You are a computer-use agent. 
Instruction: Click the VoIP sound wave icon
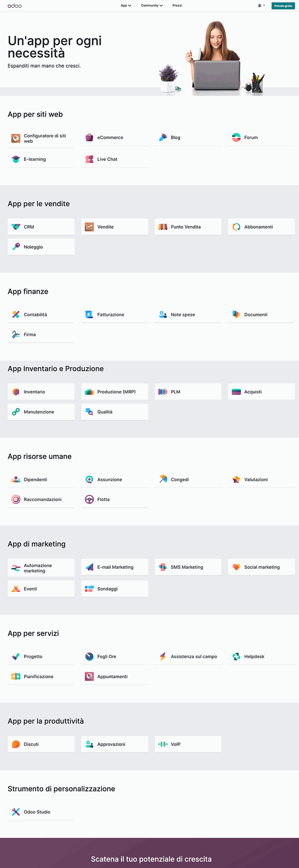click(x=163, y=744)
